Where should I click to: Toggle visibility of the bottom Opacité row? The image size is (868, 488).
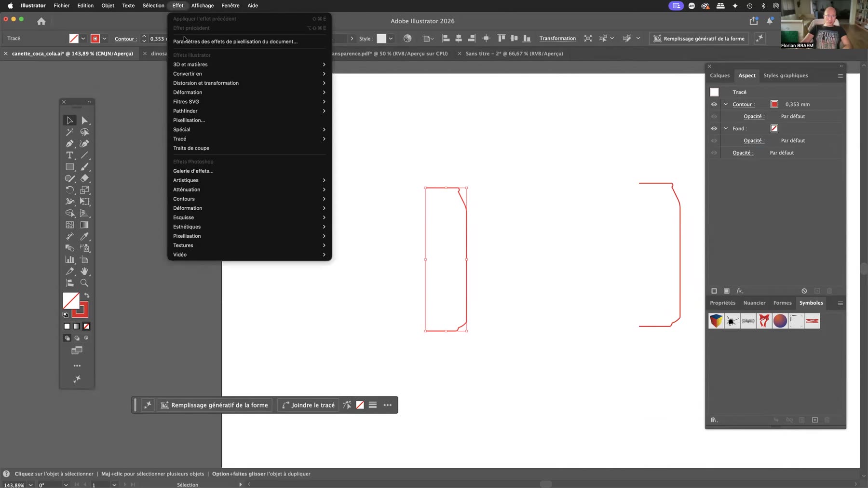(x=714, y=153)
